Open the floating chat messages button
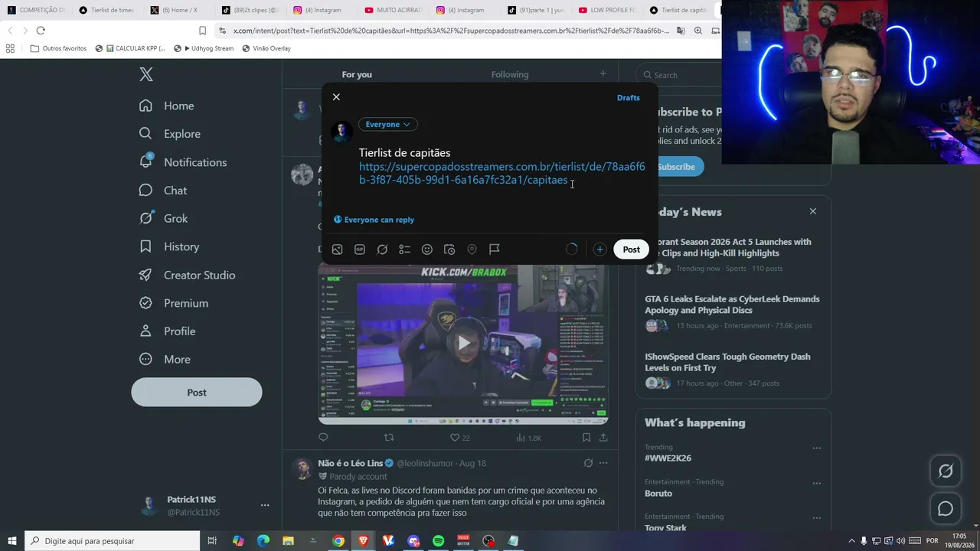The height and width of the screenshot is (551, 980). 946,509
